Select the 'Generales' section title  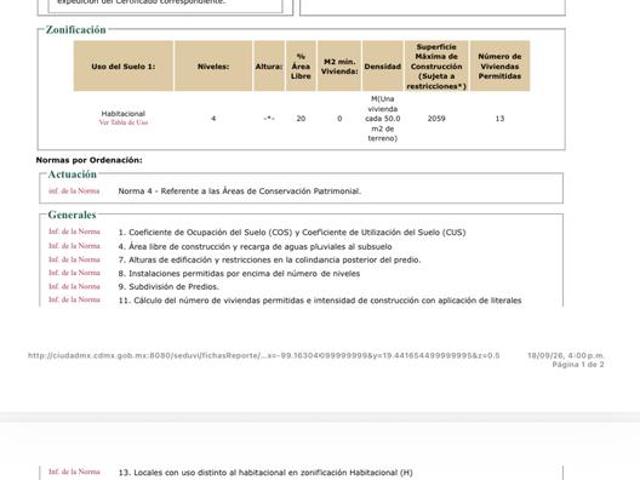[x=72, y=215]
